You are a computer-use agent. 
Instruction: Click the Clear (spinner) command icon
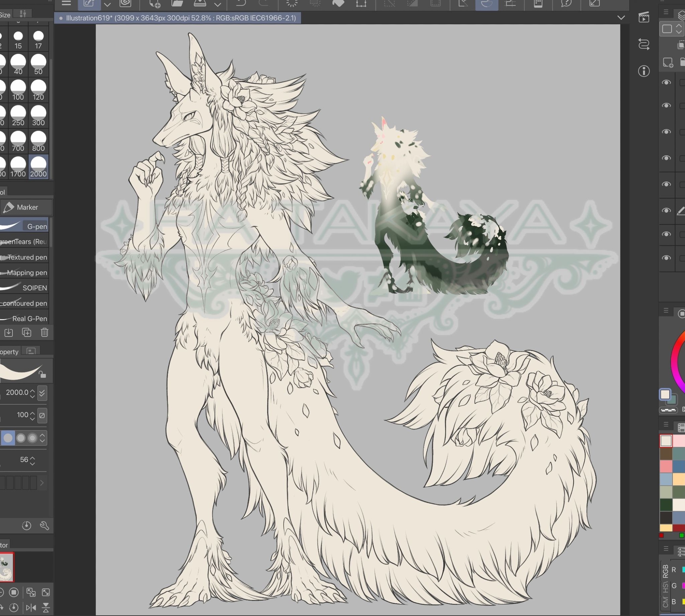pyautogui.click(x=292, y=3)
